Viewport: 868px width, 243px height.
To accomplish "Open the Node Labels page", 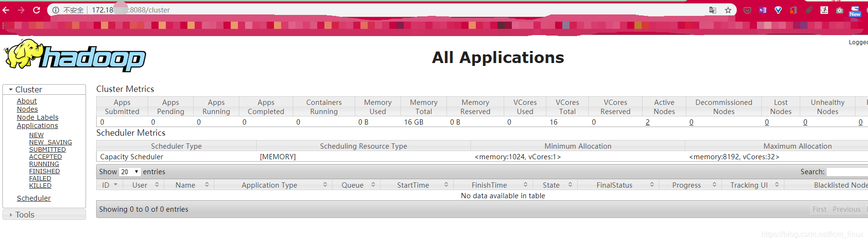I will click(37, 117).
